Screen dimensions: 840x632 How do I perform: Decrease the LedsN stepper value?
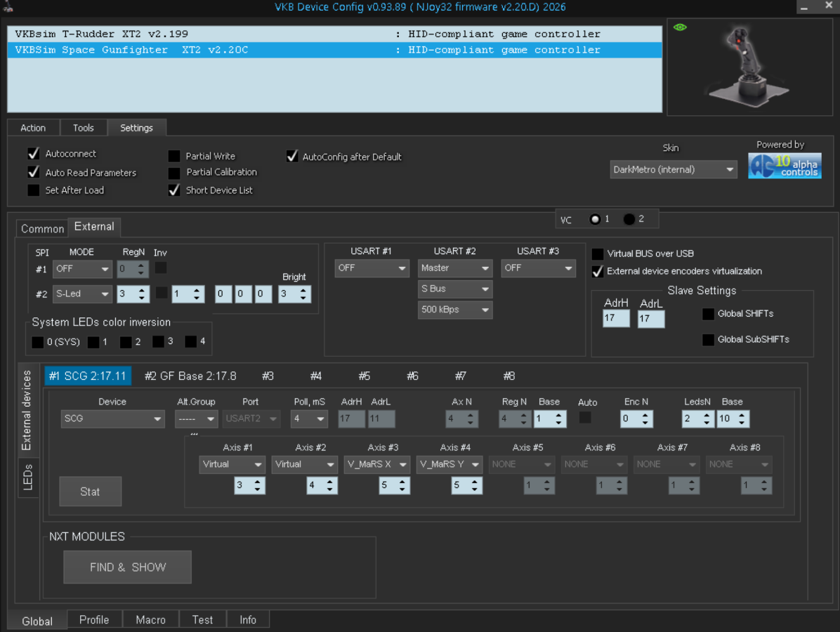coord(707,423)
